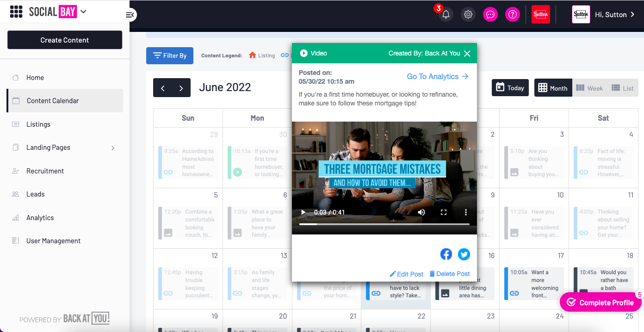Follow the Go To Analytics link

(x=438, y=76)
